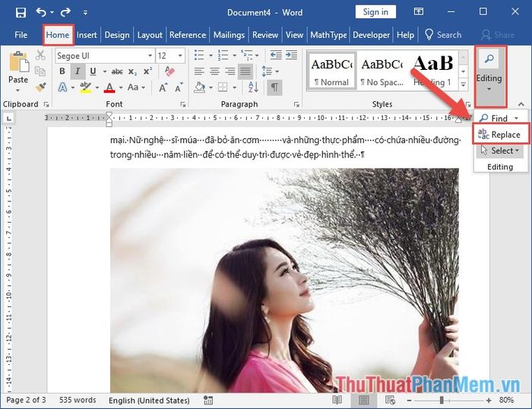Click the Undo arrow icon
Viewport: 532px width, 409px height.
(42, 12)
